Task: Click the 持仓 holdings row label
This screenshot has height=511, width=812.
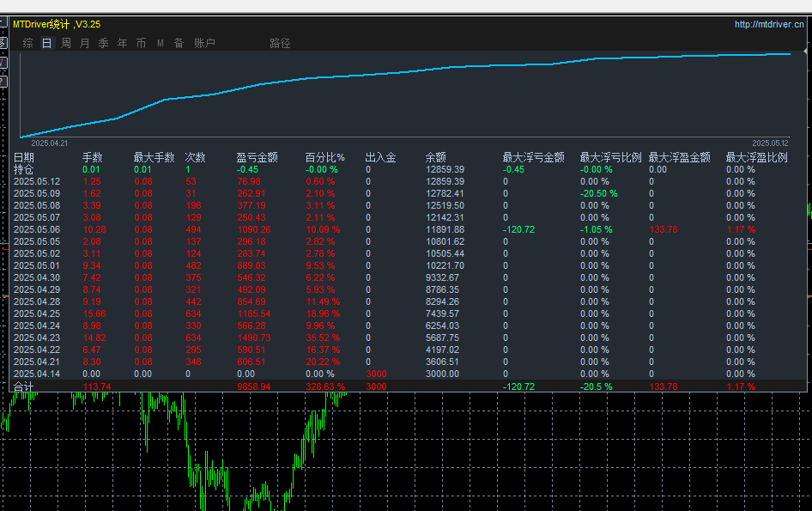Action: (23, 169)
